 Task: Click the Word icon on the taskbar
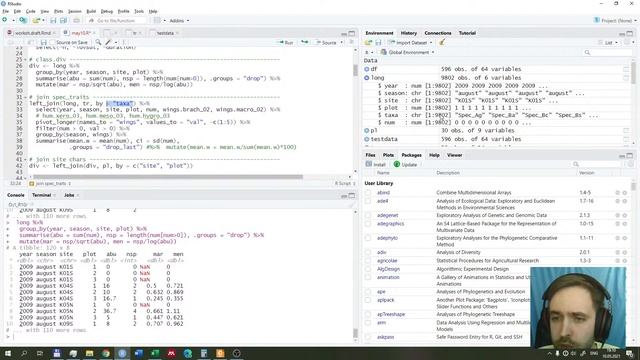click(138, 353)
